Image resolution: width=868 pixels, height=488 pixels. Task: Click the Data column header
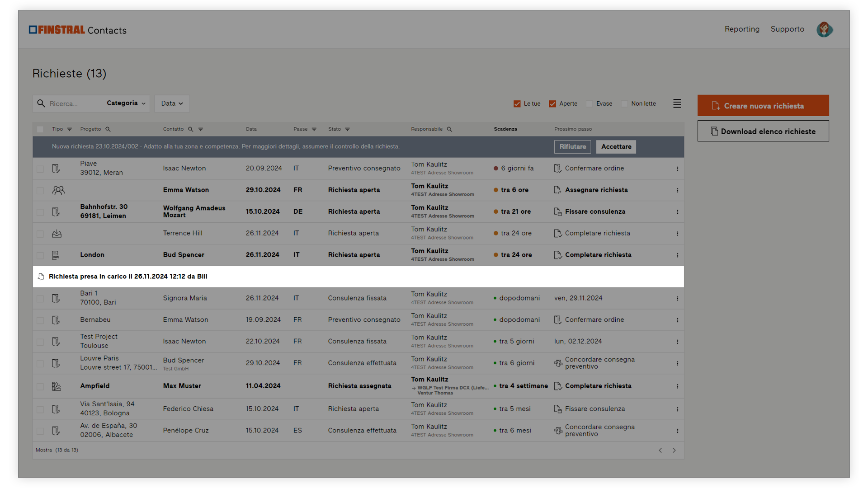click(251, 129)
